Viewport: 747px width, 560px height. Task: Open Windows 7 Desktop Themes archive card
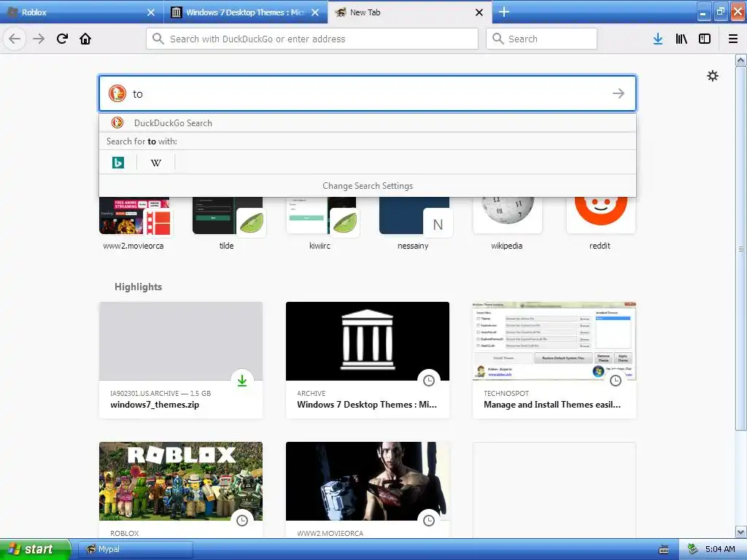coord(368,360)
